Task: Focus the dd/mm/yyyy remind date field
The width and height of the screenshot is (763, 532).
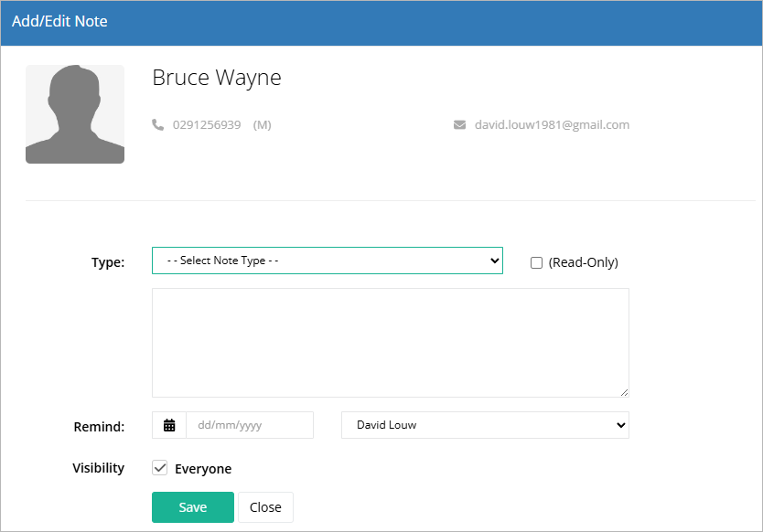Action: click(250, 425)
